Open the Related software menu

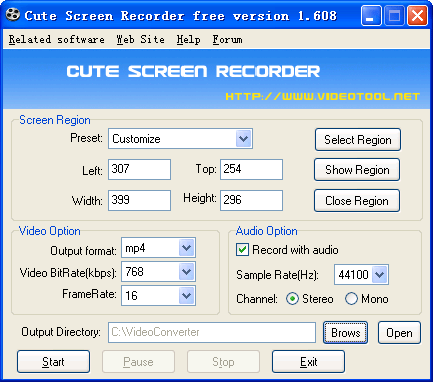pos(56,39)
